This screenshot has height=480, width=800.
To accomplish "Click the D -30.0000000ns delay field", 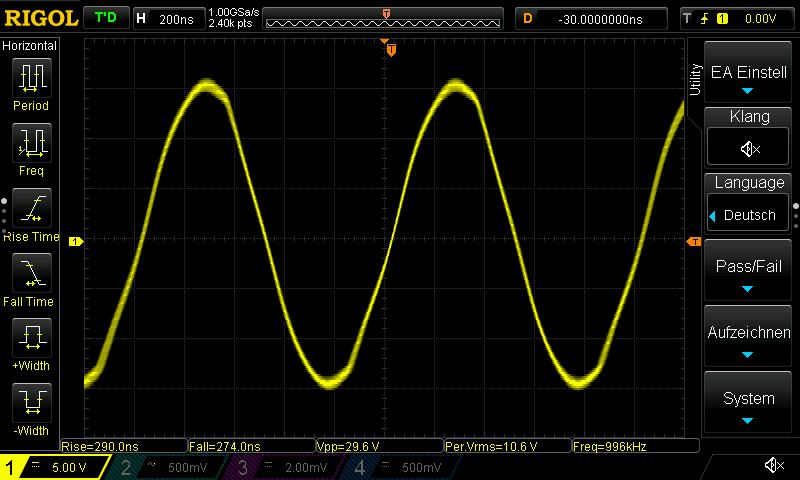I will click(591, 19).
